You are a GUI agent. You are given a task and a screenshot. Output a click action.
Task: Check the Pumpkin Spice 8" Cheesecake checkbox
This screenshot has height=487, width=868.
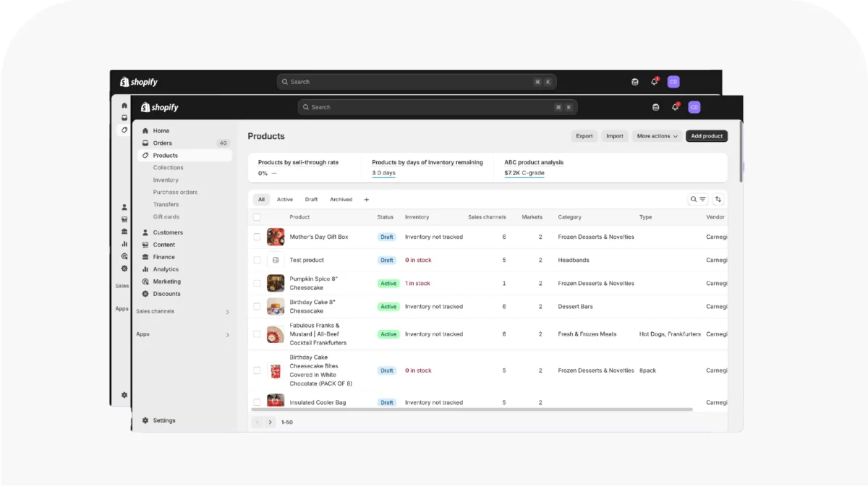[257, 283]
